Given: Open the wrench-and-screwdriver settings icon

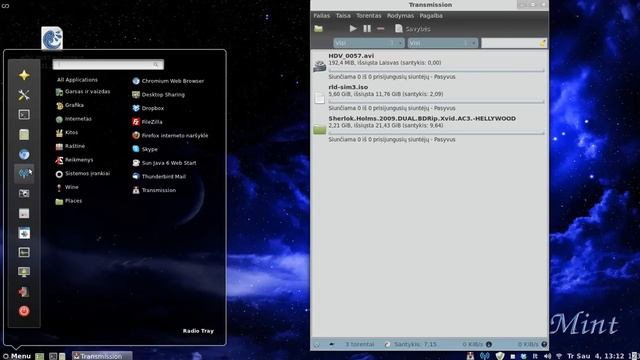Looking at the screenshot, I should pyautogui.click(x=24, y=95).
